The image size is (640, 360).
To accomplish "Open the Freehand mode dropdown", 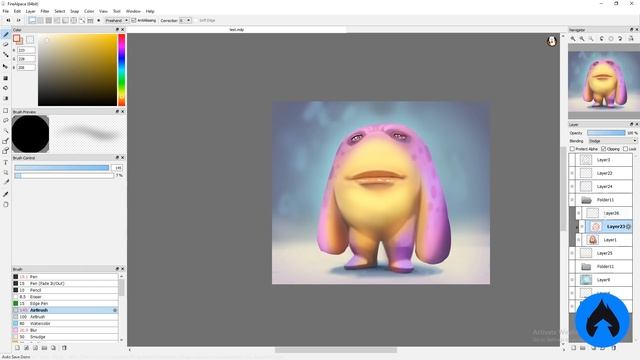I will point(117,20).
